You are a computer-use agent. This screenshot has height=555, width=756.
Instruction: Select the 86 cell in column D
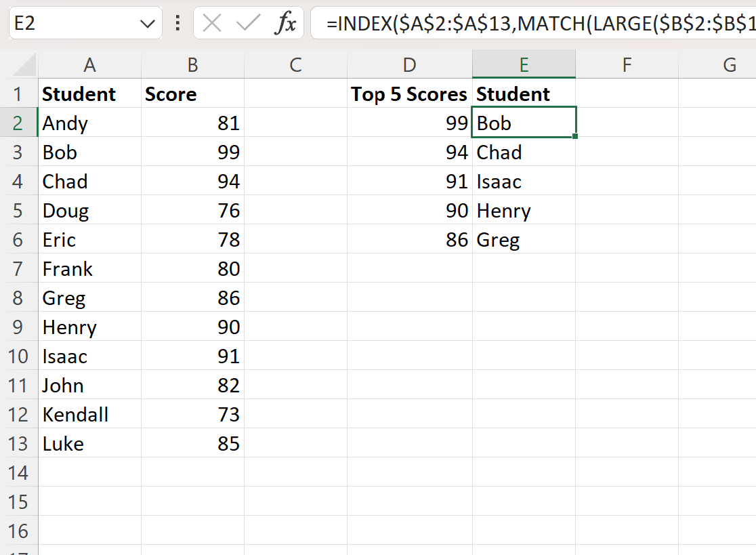coord(410,240)
